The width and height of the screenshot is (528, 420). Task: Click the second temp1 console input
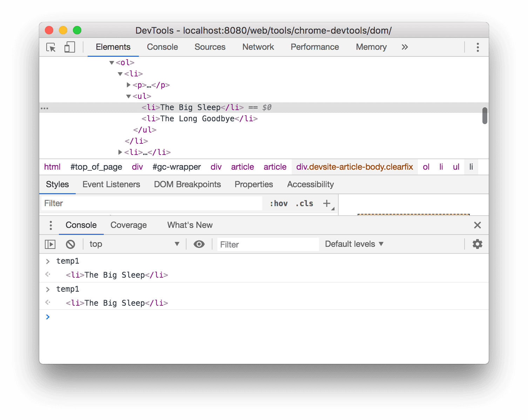click(x=68, y=289)
